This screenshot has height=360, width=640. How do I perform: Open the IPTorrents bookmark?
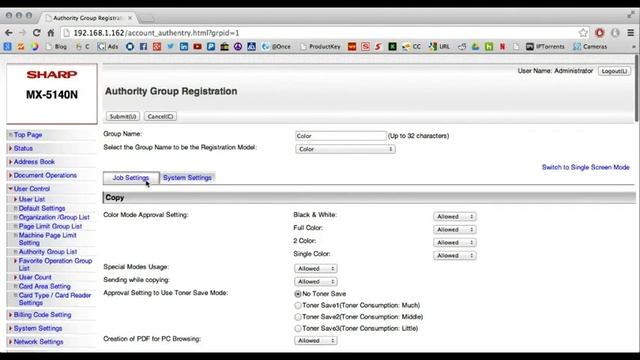coord(545,47)
